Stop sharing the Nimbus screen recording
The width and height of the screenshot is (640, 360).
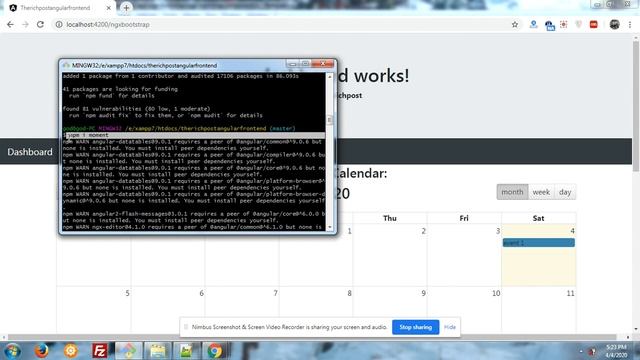[x=416, y=327]
